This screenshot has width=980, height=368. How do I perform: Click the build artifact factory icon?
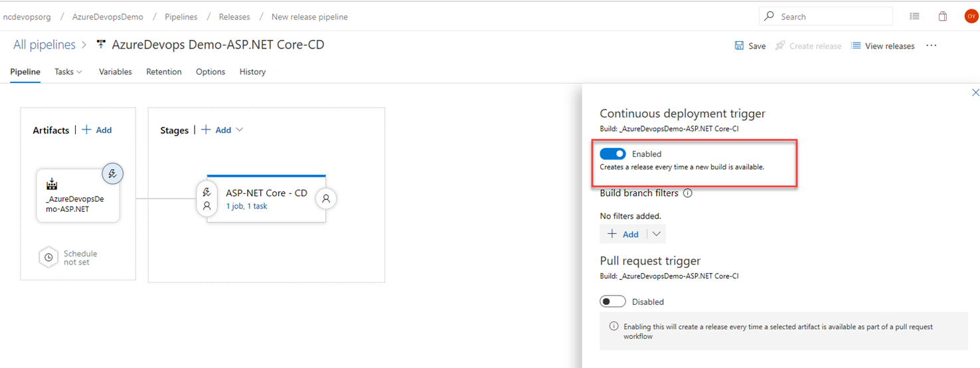click(x=52, y=184)
